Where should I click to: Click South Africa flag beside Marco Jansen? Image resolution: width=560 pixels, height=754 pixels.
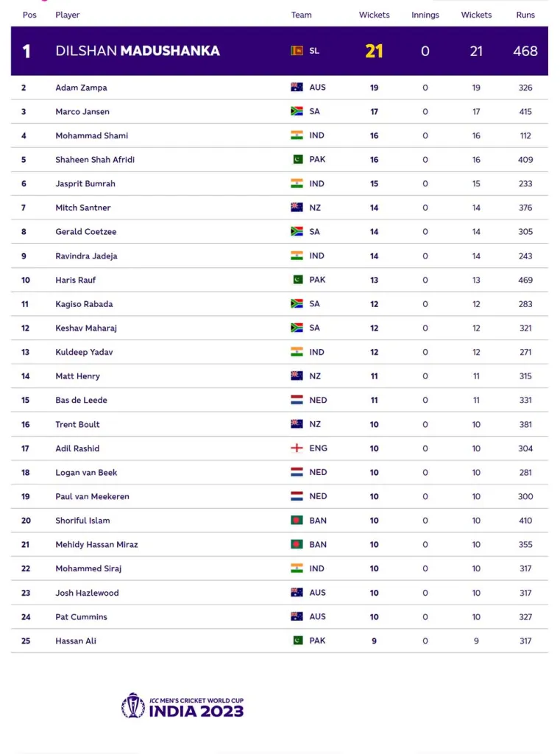(x=297, y=111)
